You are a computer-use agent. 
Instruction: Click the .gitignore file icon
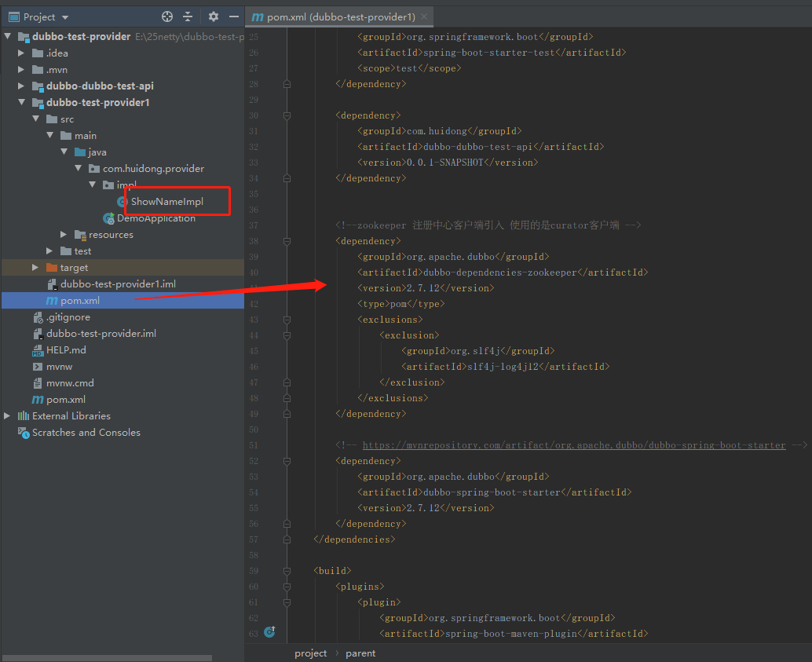coord(38,317)
